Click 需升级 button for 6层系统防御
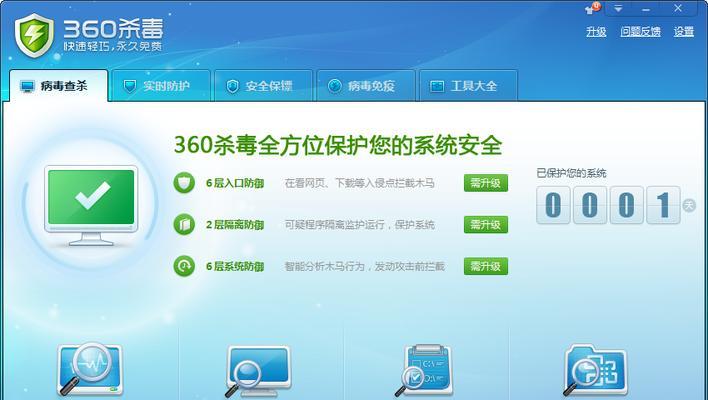This screenshot has height=400, width=708. (x=486, y=266)
